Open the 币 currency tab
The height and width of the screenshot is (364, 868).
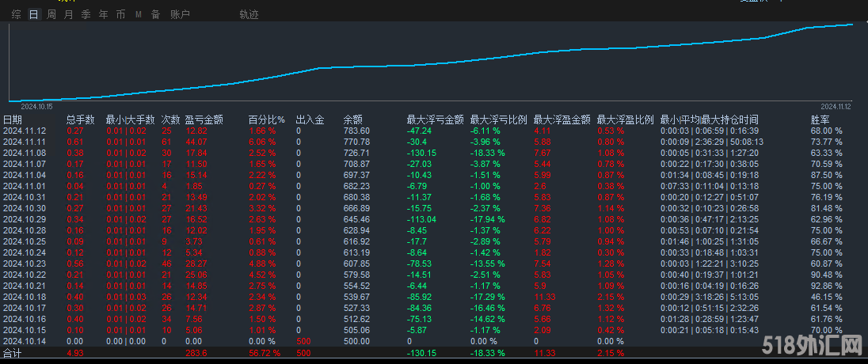point(120,14)
